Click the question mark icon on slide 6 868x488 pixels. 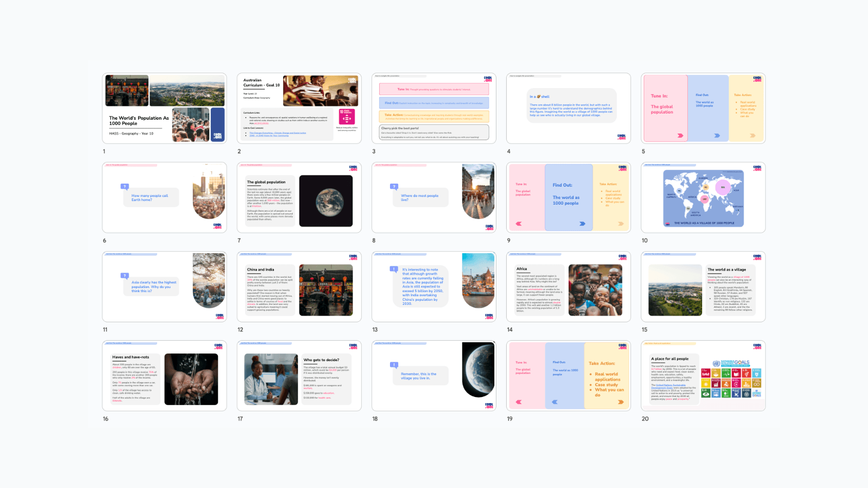(x=125, y=187)
